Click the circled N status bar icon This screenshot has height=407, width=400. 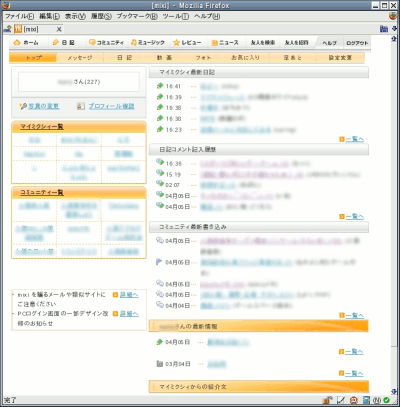(x=377, y=400)
